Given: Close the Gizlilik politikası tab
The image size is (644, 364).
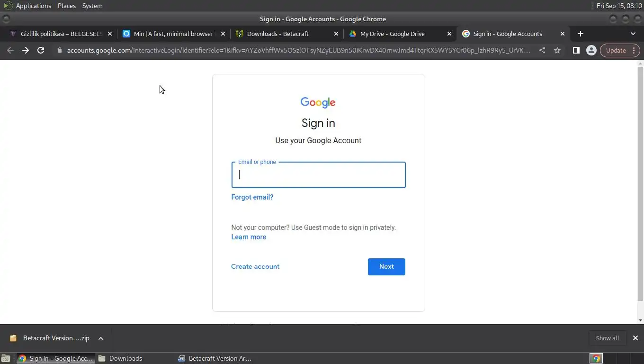Looking at the screenshot, I should [x=110, y=34].
